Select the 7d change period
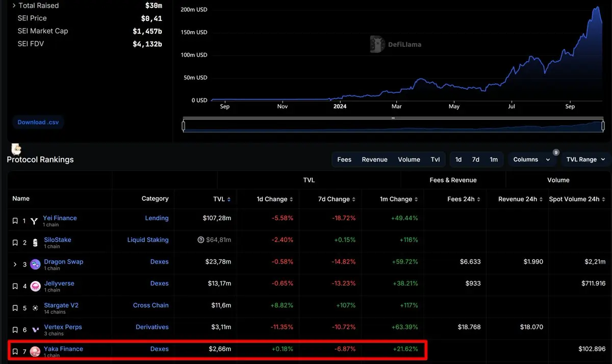The image size is (612, 364). pyautogui.click(x=475, y=160)
